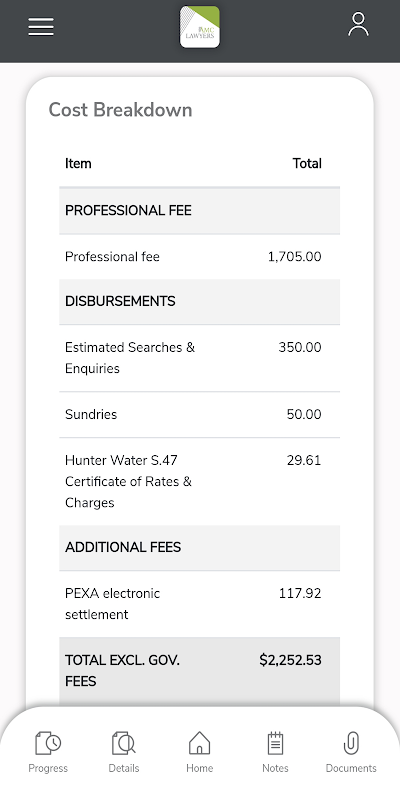
Task: Tap the AMC Lawyers logo
Action: pyautogui.click(x=199, y=27)
